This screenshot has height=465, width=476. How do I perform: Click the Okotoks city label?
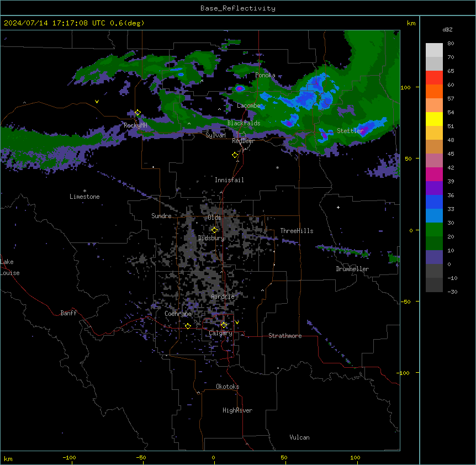pyautogui.click(x=228, y=387)
